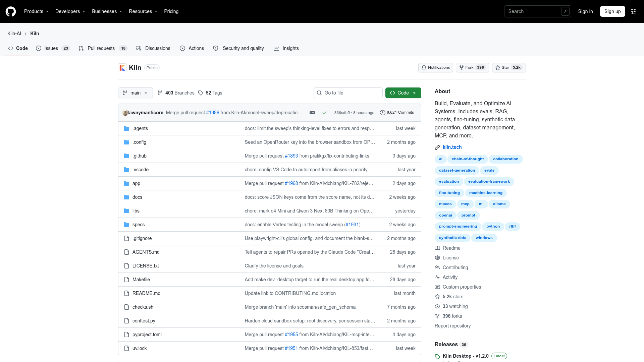Fork the repository using Fork button
Screen dimensions: 644x362
pyautogui.click(x=472, y=68)
